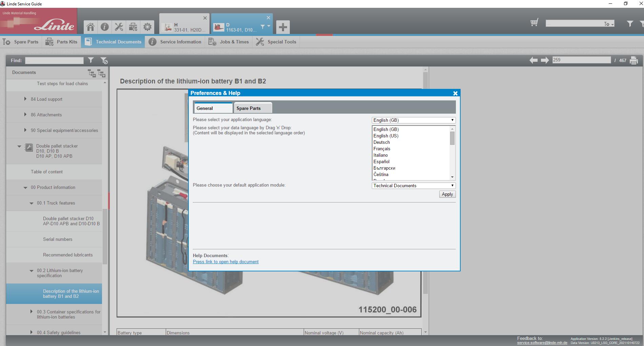Open the information icon in top toolbar
This screenshot has width=644, height=346.
(104, 27)
